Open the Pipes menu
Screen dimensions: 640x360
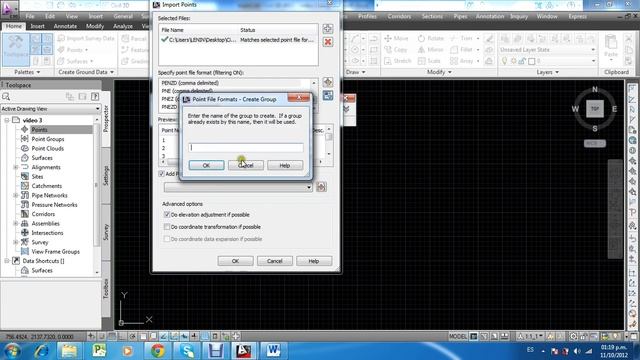pyautogui.click(x=460, y=16)
